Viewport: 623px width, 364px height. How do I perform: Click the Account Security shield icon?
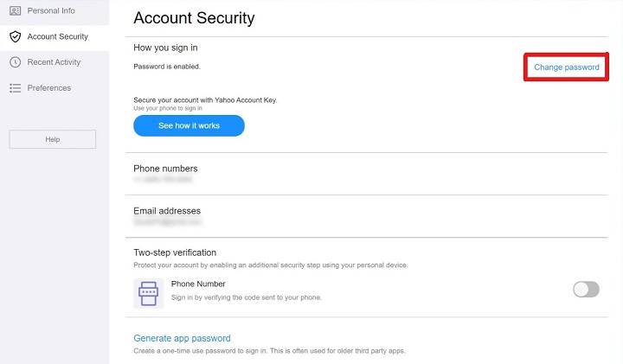[x=15, y=37]
